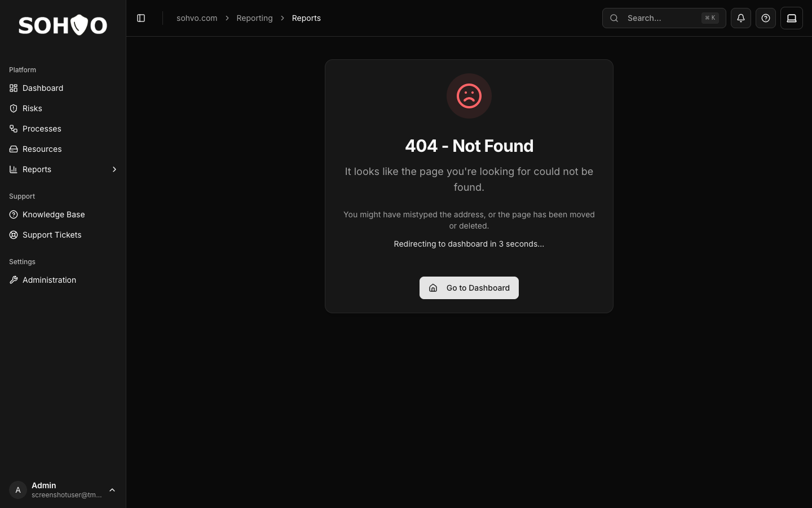
Task: Click the Resources drive icon
Action: [x=14, y=149]
